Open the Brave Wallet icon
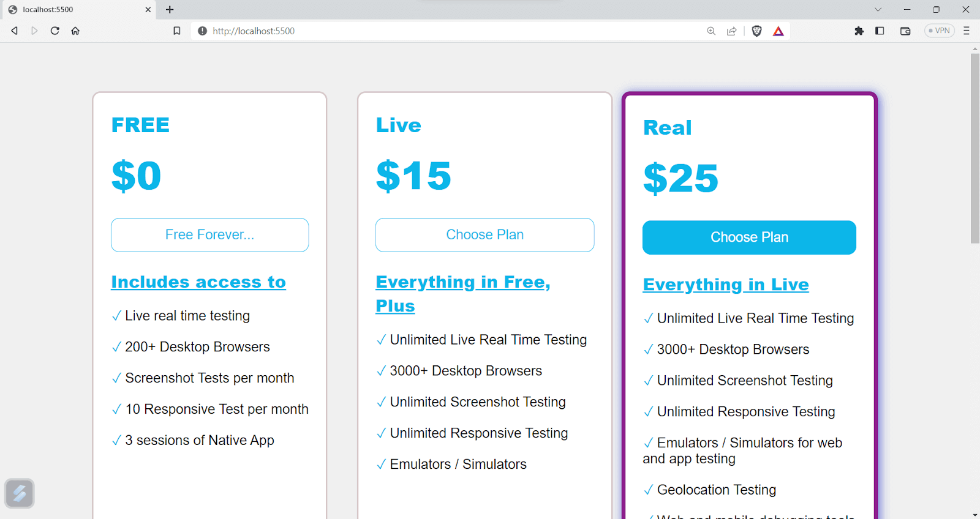Screen dimensions: 980x519 click(905, 31)
